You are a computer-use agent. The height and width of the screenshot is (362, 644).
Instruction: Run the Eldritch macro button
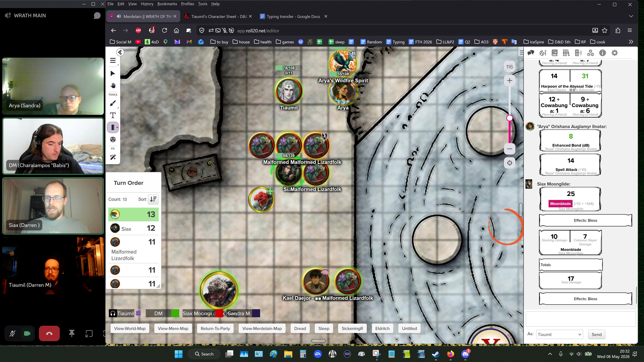pyautogui.click(x=382, y=328)
